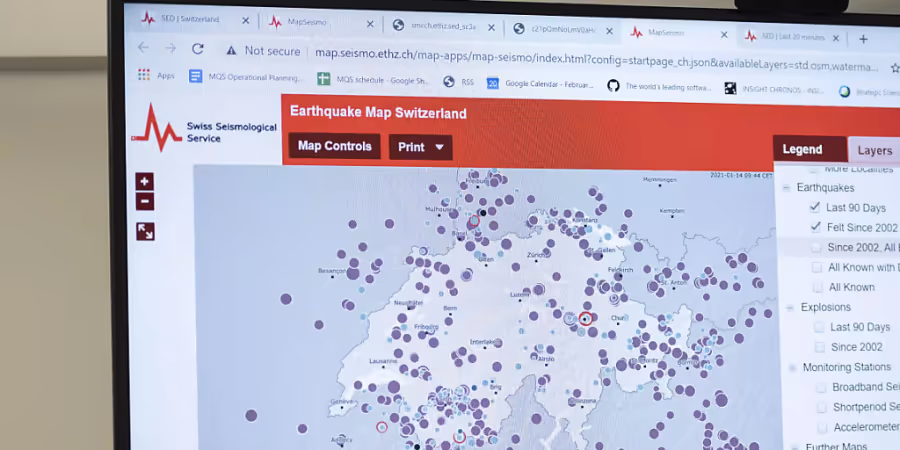This screenshot has width=900, height=450.
Task: Collapse the Earthquakes layer group
Action: 786,188
